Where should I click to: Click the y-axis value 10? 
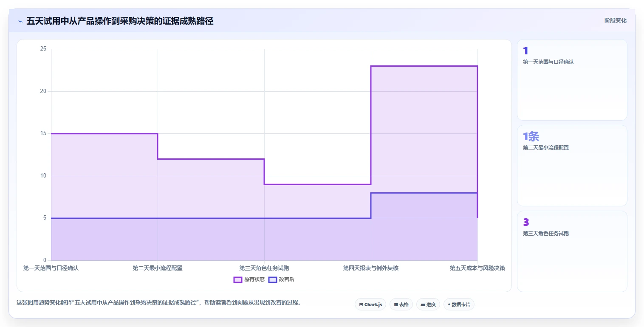(43, 176)
